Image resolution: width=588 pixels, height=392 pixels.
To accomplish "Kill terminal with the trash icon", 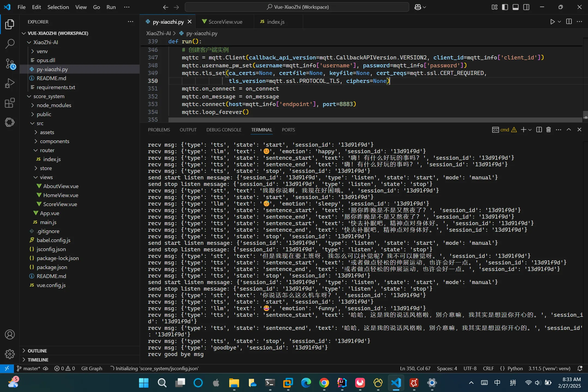I will 548,130.
